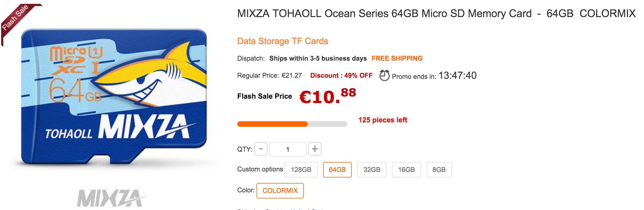The width and height of the screenshot is (644, 210).
Task: Click the quantity input field
Action: click(x=288, y=149)
